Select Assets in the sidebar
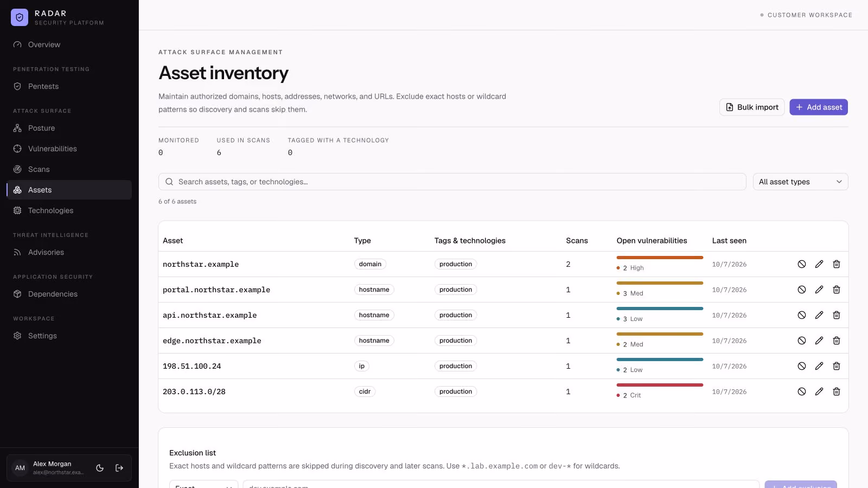 (x=69, y=190)
